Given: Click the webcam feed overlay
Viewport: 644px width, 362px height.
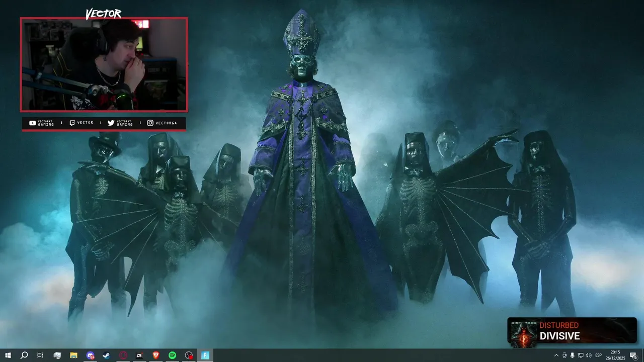Looking at the screenshot, I should 104,64.
